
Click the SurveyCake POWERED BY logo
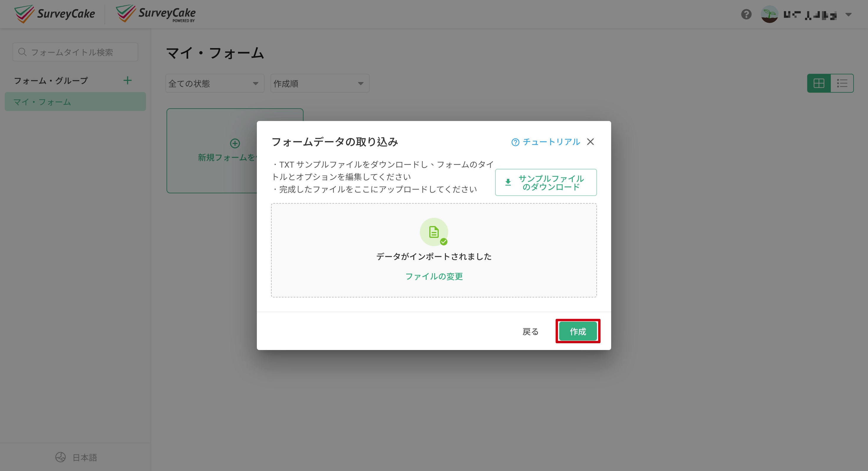(x=156, y=14)
